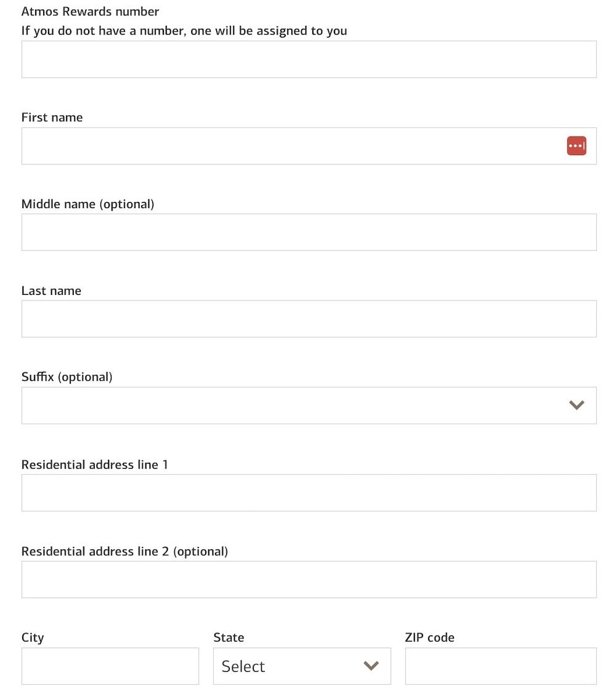This screenshot has height=697, width=616.
Task: Click the State Select chevron arrow
Action: pos(371,666)
